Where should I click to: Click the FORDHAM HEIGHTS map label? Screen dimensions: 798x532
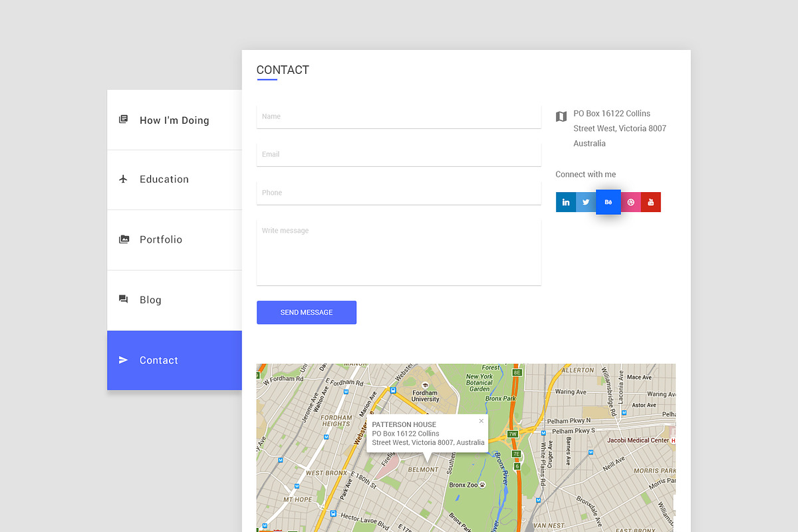tap(336, 420)
